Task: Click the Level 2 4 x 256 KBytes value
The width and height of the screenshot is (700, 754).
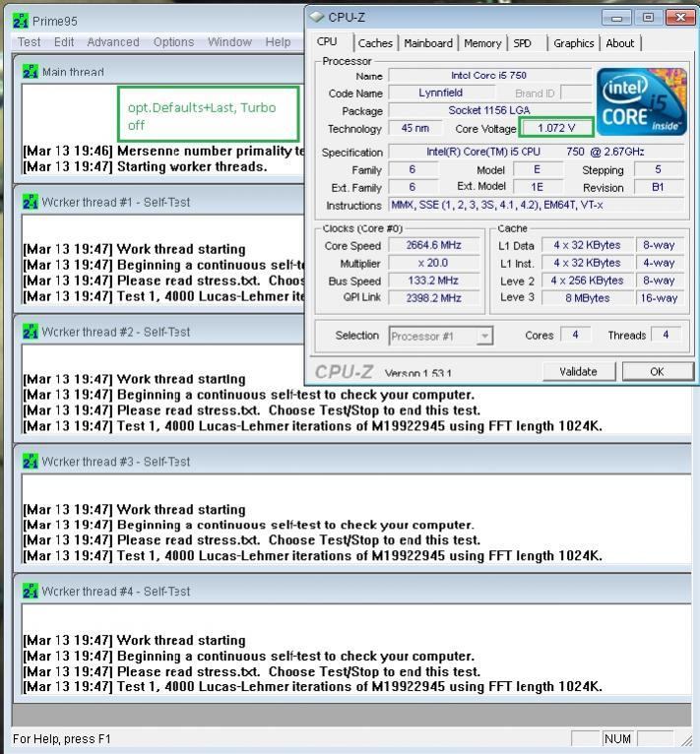Action: [x=587, y=281]
